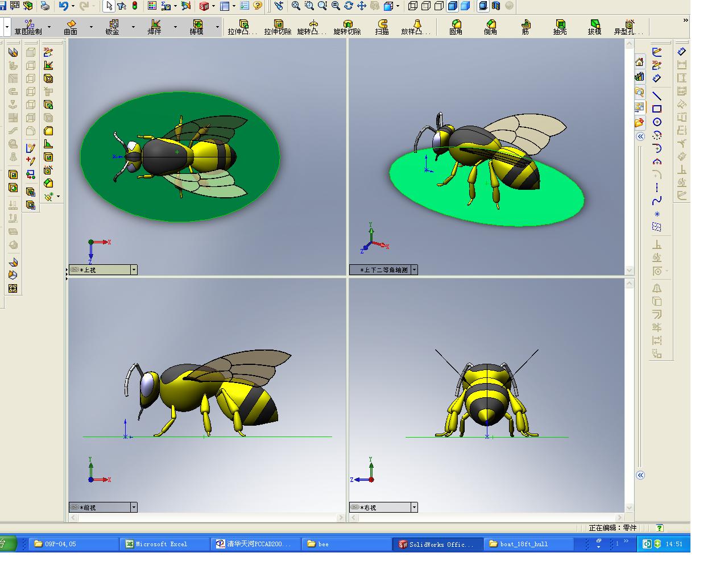Open the 铸模 (Mold) toolbar dropdown arrow

217,27
